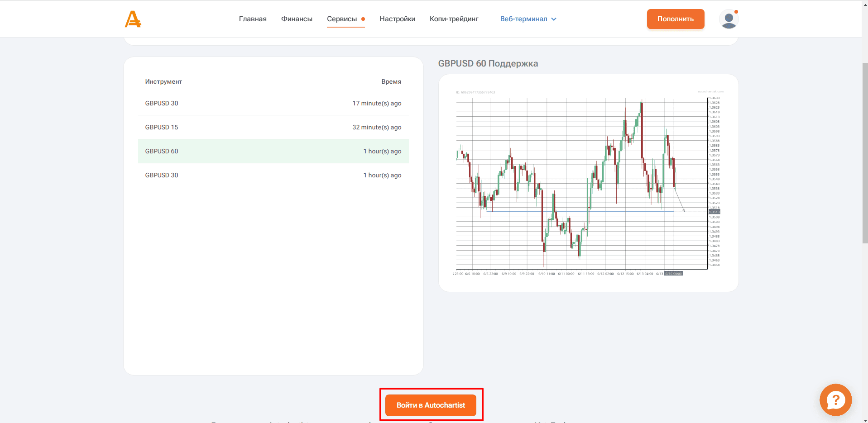868x423 pixels.
Task: Open the GBPUSD candlestick chart image
Action: click(x=588, y=183)
